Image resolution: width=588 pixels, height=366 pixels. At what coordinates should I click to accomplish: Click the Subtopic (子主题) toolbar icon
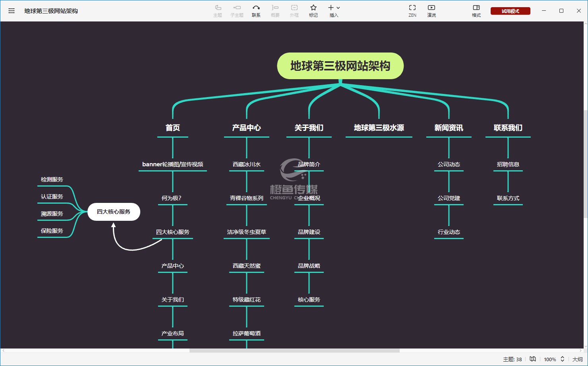click(x=237, y=11)
